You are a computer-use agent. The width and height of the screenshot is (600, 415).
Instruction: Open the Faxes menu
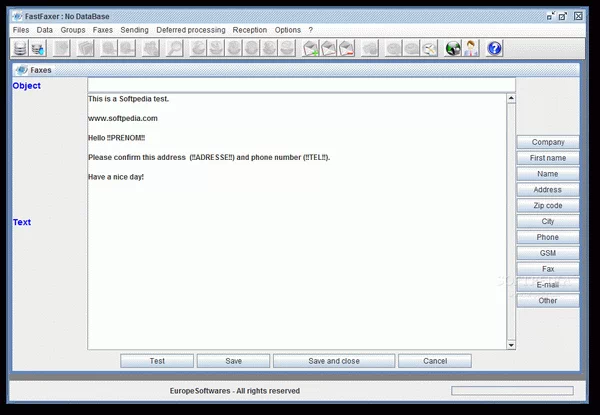pos(103,30)
